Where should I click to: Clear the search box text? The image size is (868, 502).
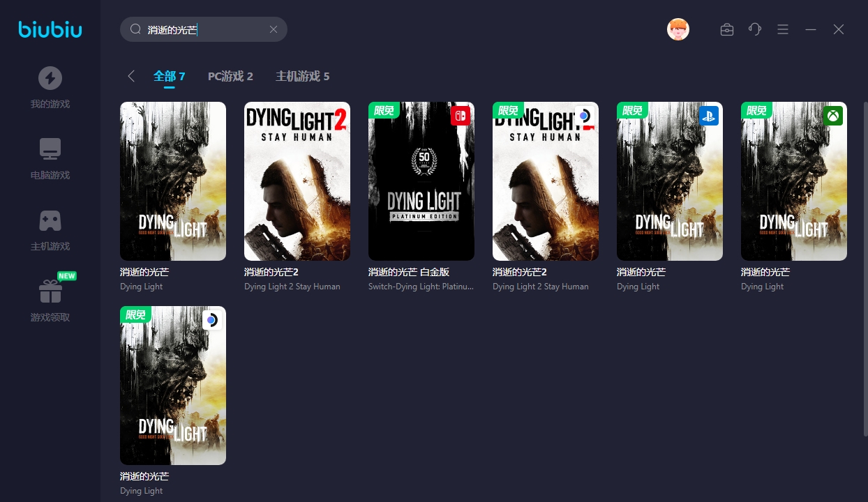(x=274, y=29)
